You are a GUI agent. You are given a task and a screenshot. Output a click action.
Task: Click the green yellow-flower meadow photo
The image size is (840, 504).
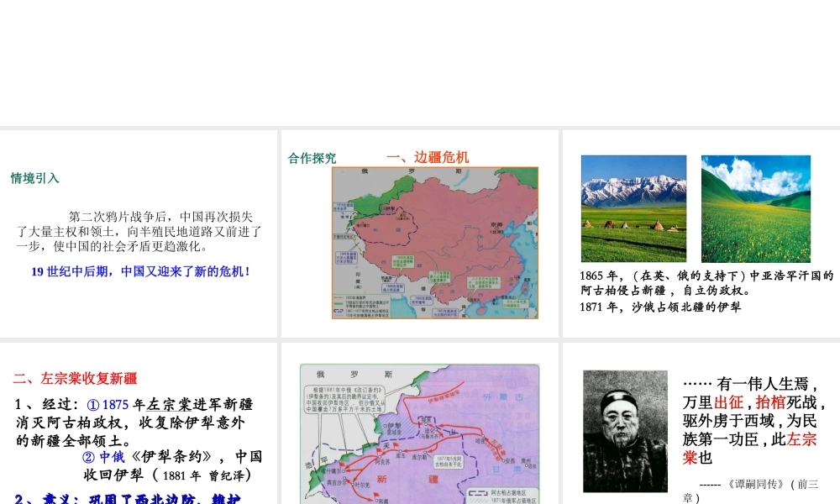pyautogui.click(x=756, y=209)
